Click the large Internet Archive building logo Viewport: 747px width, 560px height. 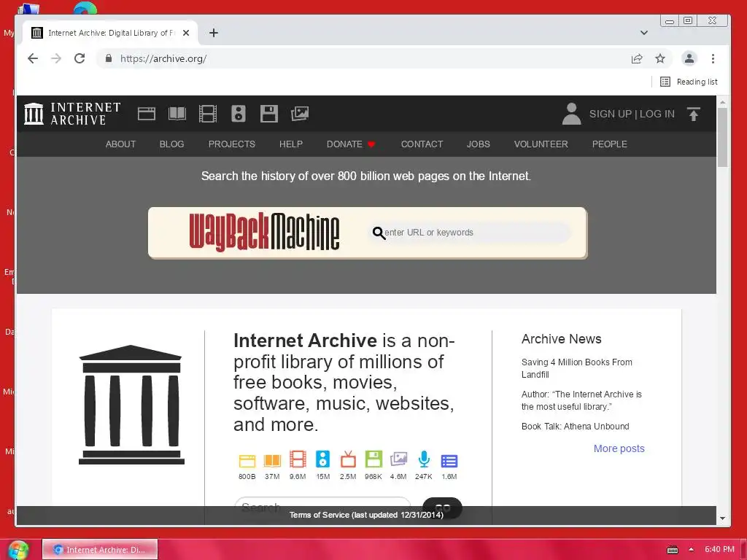[131, 404]
